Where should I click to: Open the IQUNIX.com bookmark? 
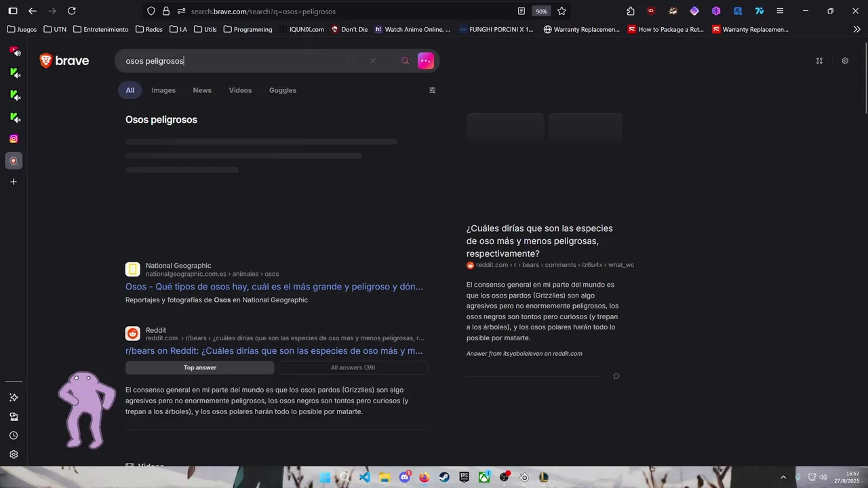(x=302, y=29)
